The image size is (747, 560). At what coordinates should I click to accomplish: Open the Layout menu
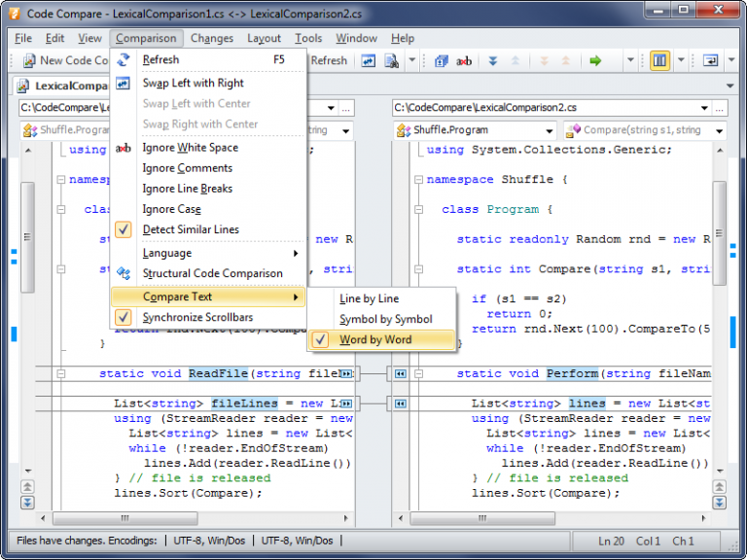coord(264,38)
